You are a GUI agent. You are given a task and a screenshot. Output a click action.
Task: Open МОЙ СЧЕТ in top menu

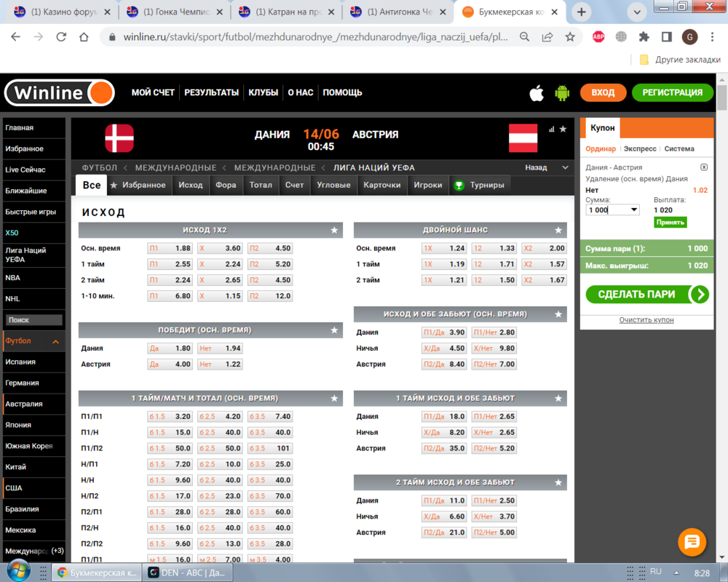153,92
